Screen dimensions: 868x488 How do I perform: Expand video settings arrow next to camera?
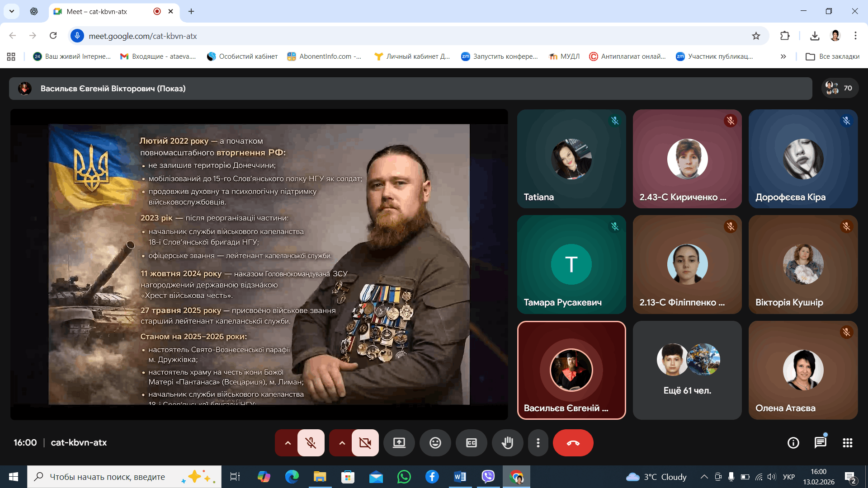342,443
